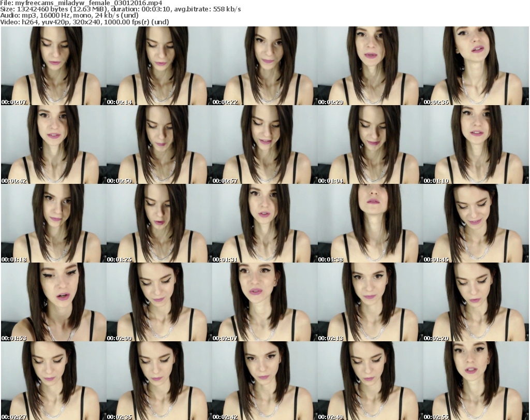Select the thumbnail at 00:02:00
This screenshot has width=530, height=420.
point(159,302)
